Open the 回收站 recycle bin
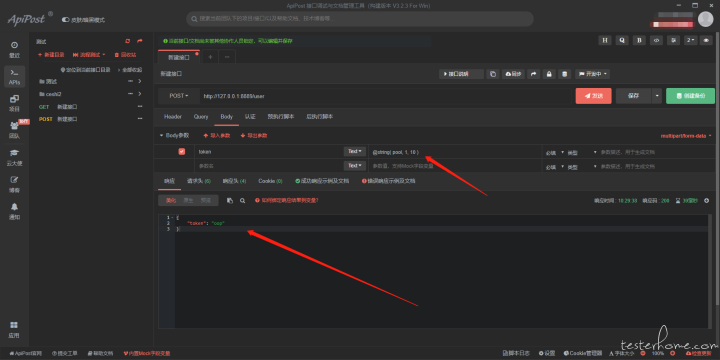This screenshot has width=720, height=360. pyautogui.click(x=125, y=55)
